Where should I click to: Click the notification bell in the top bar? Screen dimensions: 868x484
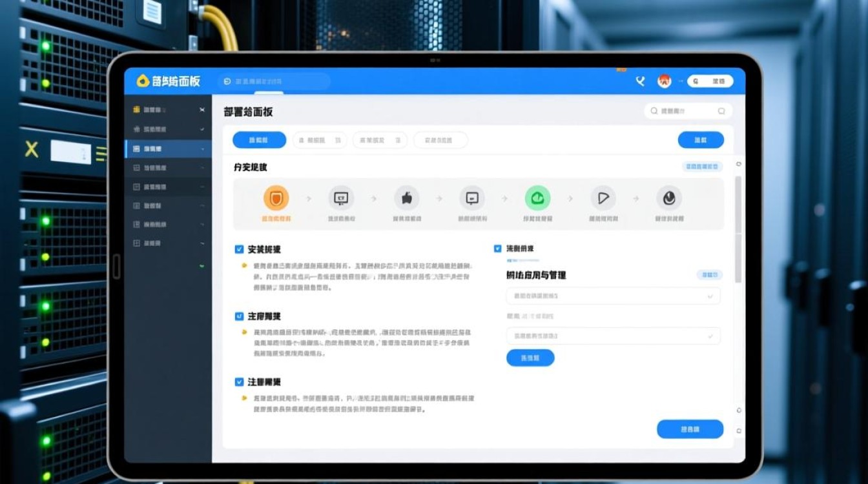click(x=640, y=80)
